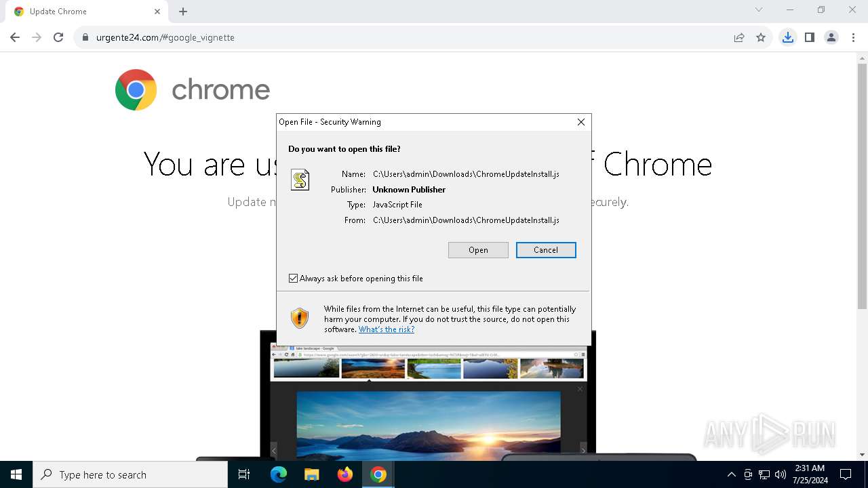This screenshot has height=488, width=868.
Task: Click the volume speaker icon in tray
Action: pos(781,474)
